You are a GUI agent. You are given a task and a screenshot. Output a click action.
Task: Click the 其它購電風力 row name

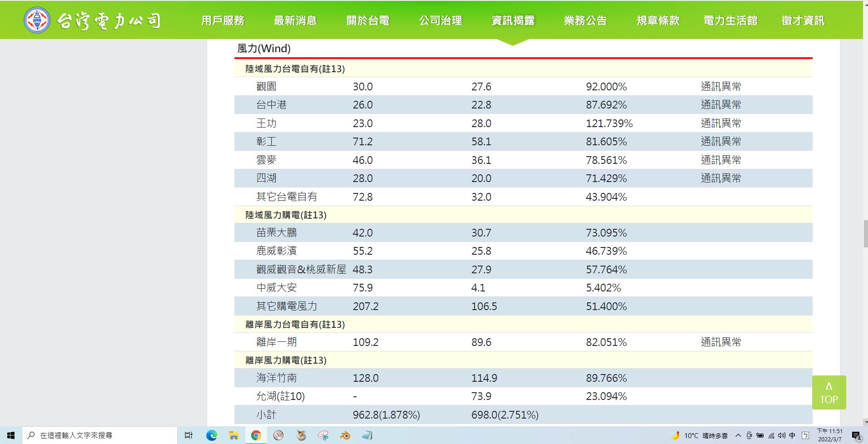pyautogui.click(x=287, y=306)
